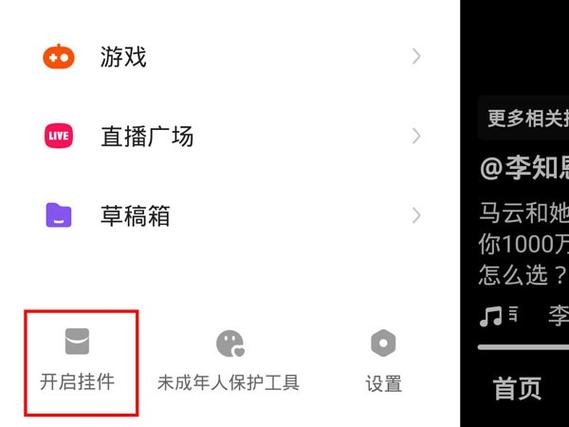Viewport: 569px width, 427px height.
Task: Open the 游戏 menu entry
Action: pyautogui.click(x=230, y=57)
